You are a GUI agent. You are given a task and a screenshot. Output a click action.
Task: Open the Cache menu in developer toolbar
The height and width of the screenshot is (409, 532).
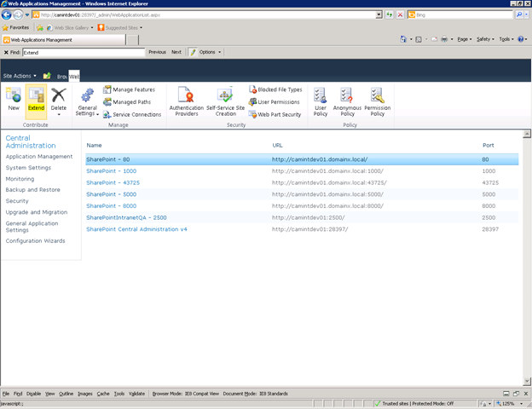(x=103, y=394)
